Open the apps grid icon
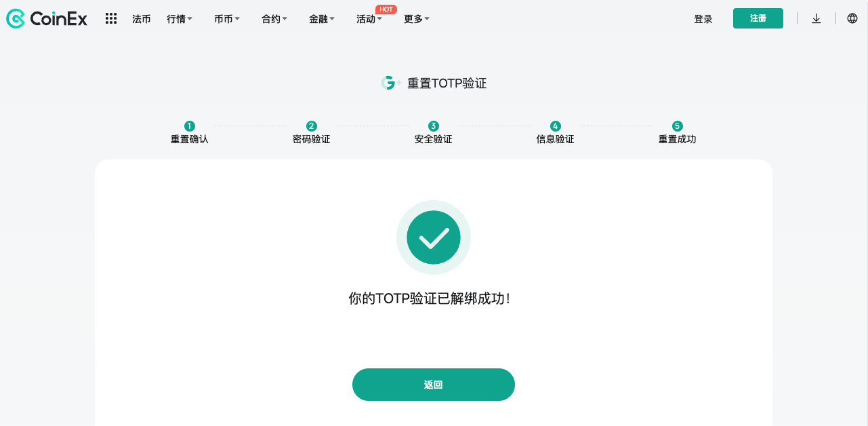 [x=111, y=19]
